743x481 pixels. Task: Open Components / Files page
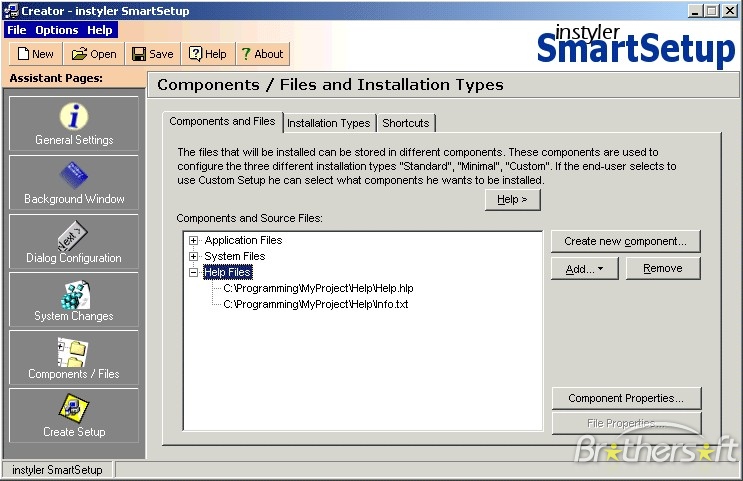point(74,358)
